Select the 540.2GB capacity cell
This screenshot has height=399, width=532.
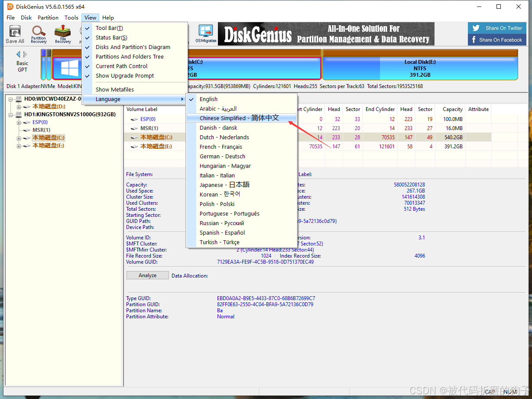pyautogui.click(x=453, y=137)
